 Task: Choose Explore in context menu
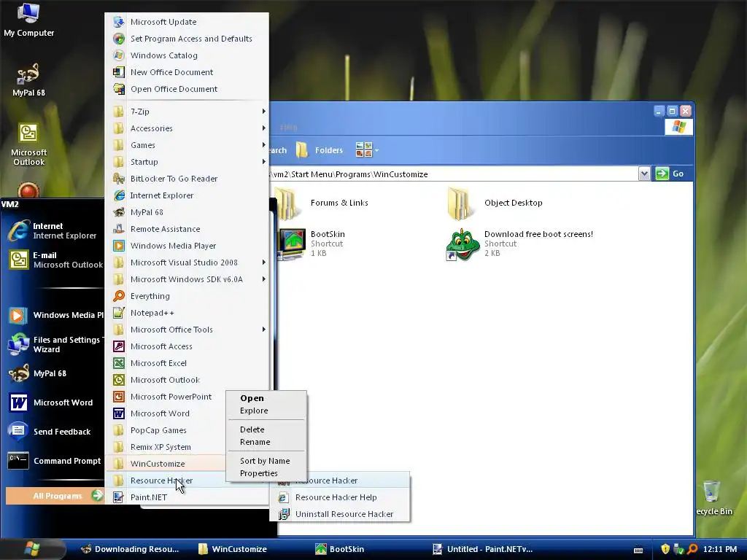(266, 411)
